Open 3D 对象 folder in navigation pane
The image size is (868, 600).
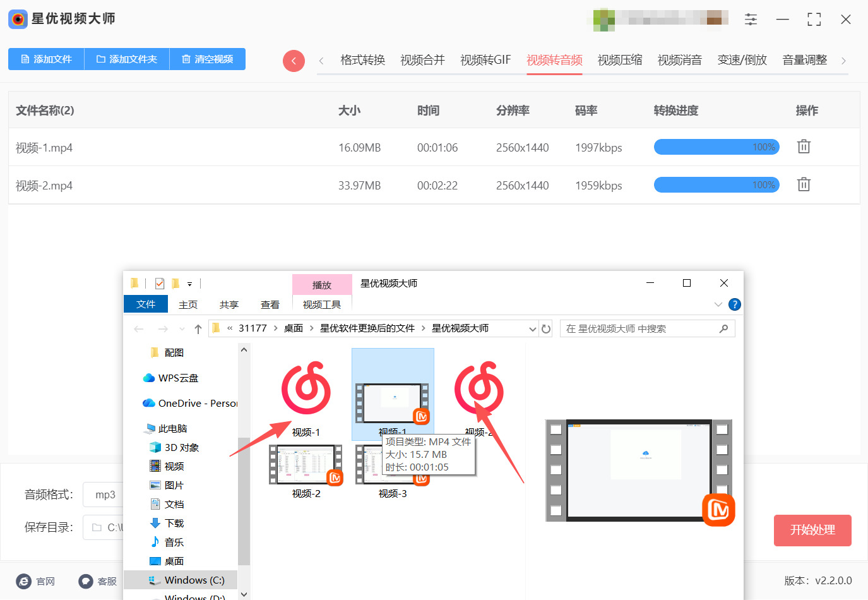tap(174, 448)
